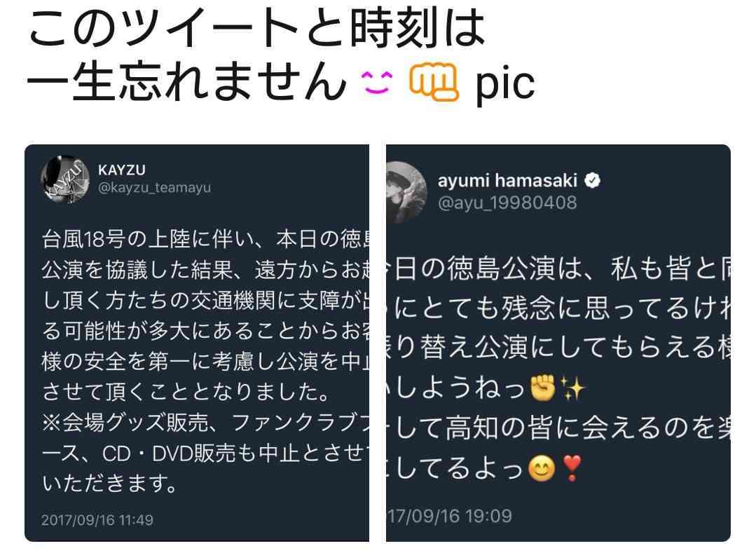This screenshot has height=553, width=756.
Task: Click the 2017/09/16 11:49 timestamp
Action: [97, 520]
